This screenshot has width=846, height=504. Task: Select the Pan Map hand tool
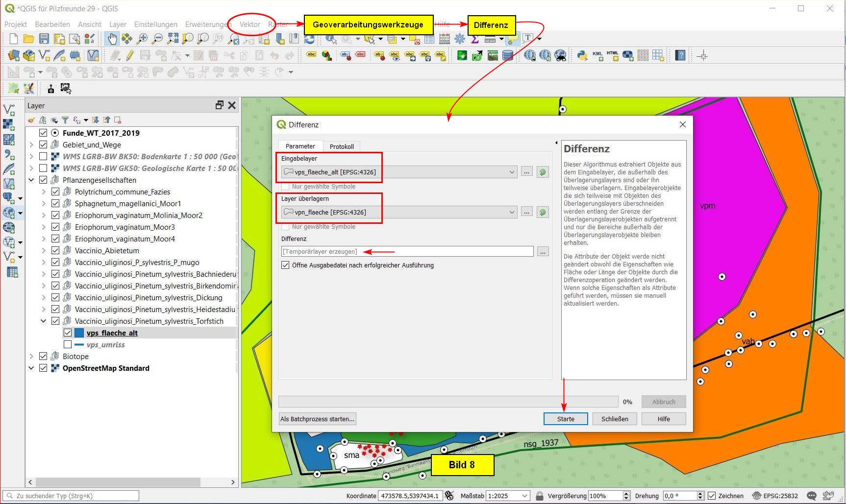(112, 39)
